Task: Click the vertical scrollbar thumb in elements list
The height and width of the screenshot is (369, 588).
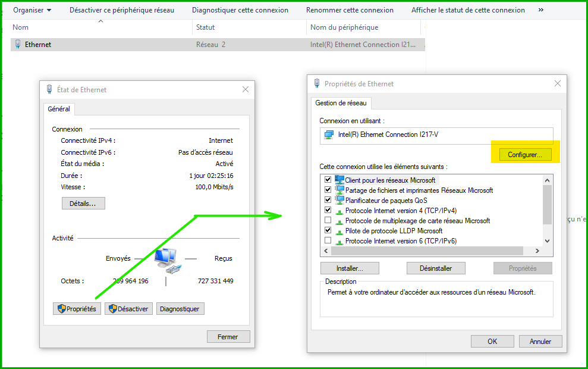Action: [547, 205]
